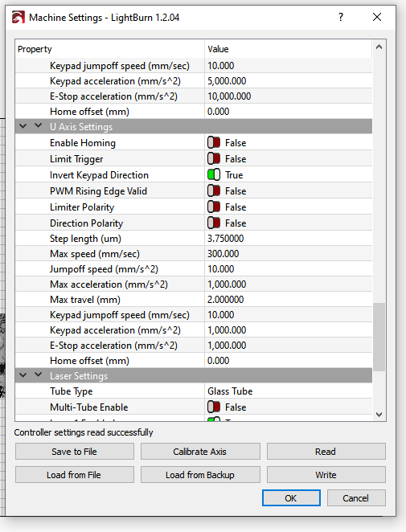Select Direction Polarity property label
This screenshot has width=406, height=532.
click(87, 223)
